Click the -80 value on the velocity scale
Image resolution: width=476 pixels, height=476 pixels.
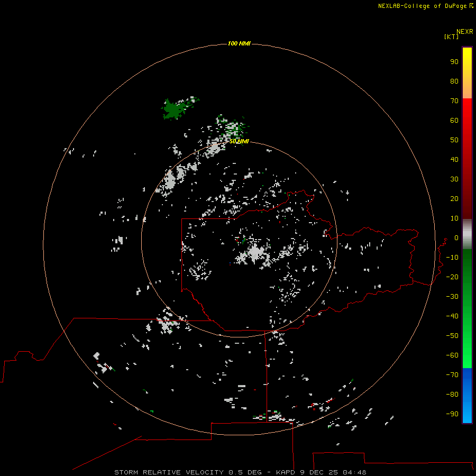[452, 395]
